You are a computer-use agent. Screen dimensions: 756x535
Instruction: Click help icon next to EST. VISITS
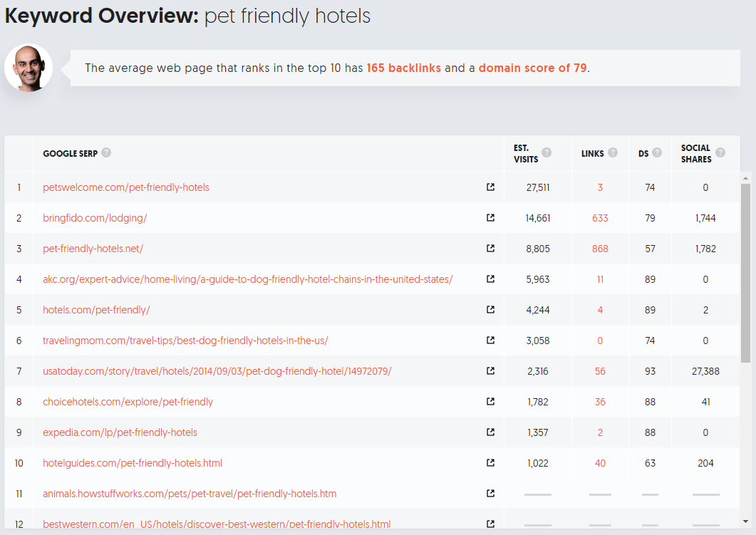click(547, 152)
